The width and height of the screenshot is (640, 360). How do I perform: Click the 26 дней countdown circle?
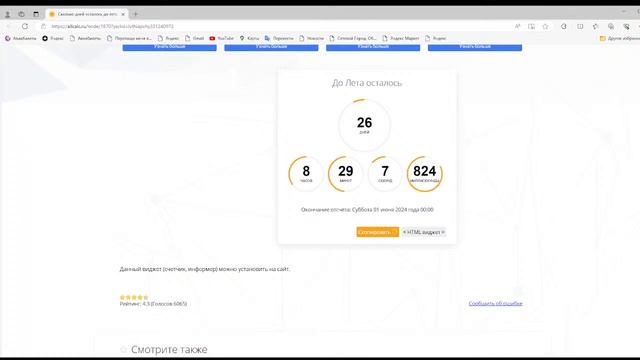click(364, 125)
